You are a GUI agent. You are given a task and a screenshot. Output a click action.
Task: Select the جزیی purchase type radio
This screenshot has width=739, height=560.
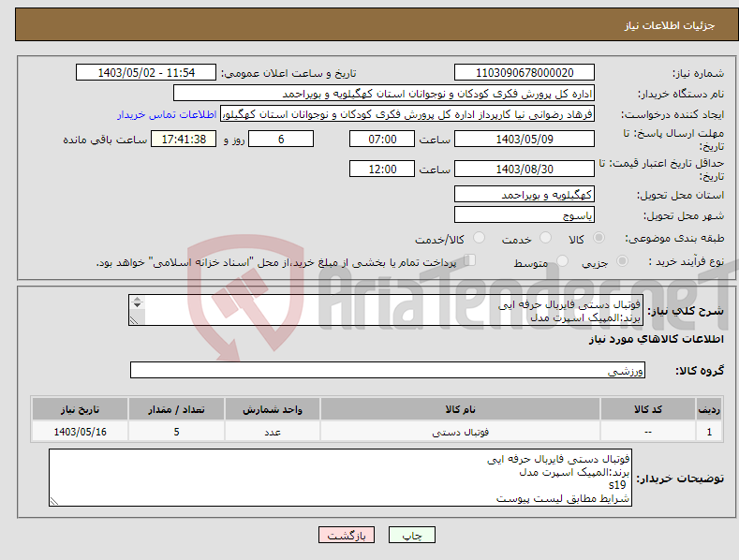[623, 260]
